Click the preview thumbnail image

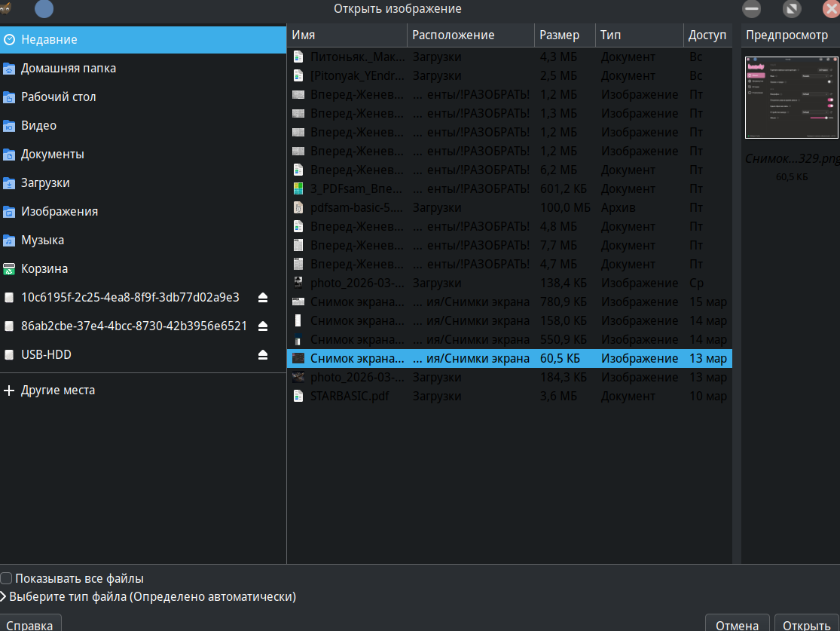click(x=792, y=97)
